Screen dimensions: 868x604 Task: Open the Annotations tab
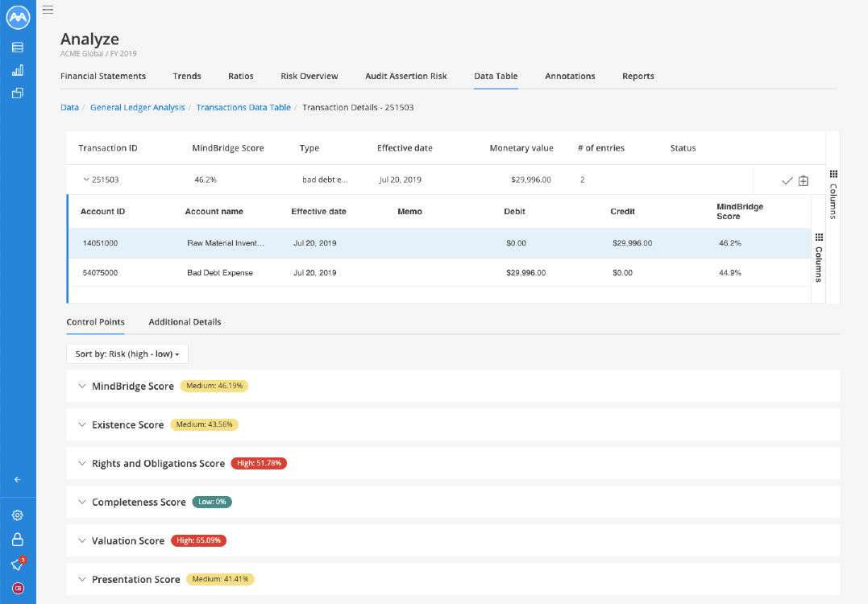570,77
